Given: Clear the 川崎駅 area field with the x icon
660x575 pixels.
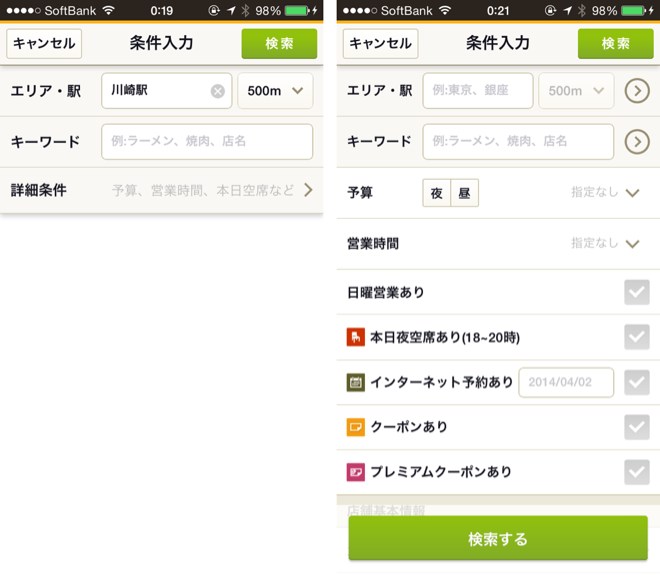Looking at the screenshot, I should pos(218,91).
